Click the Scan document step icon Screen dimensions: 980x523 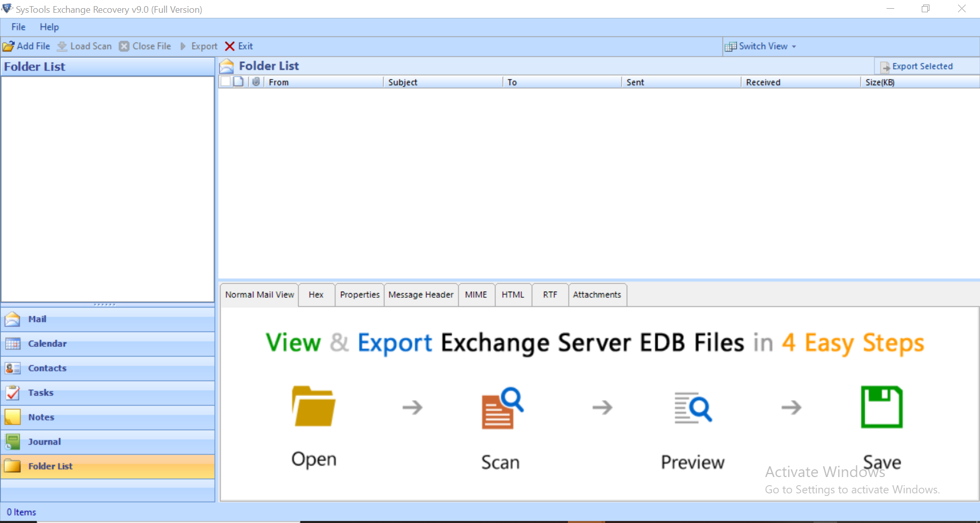503,408
